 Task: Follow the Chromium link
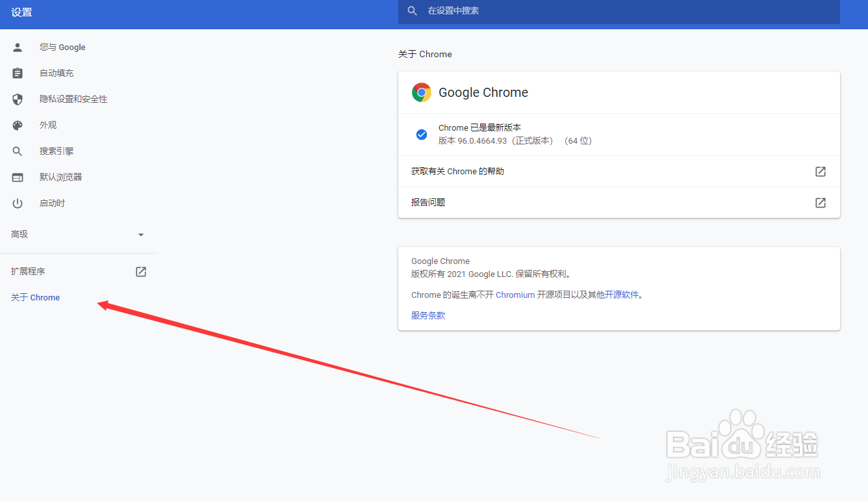pos(515,295)
